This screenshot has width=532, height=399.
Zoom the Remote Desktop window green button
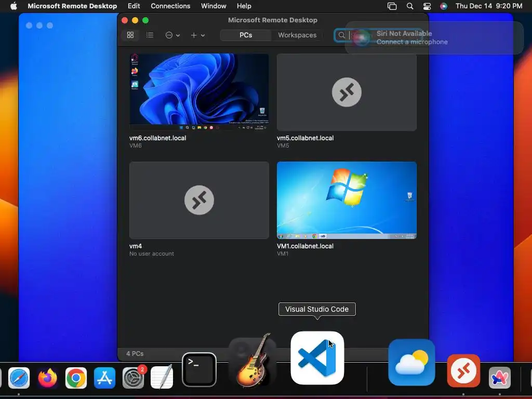tap(145, 20)
